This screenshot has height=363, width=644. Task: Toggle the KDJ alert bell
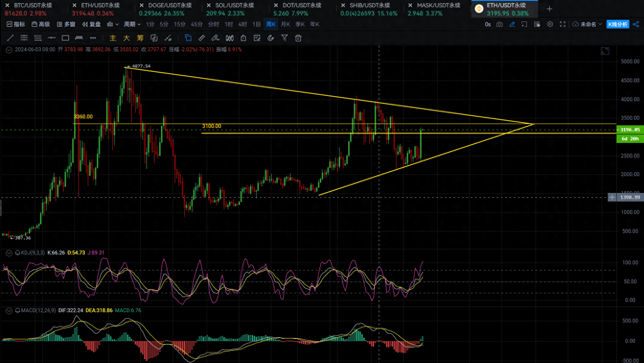pyautogui.click(x=18, y=253)
